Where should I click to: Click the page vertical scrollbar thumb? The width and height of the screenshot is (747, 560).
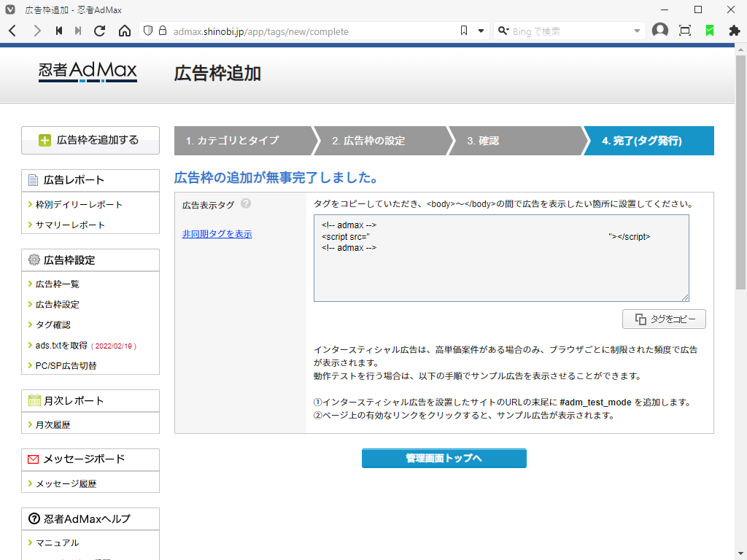[x=741, y=172]
